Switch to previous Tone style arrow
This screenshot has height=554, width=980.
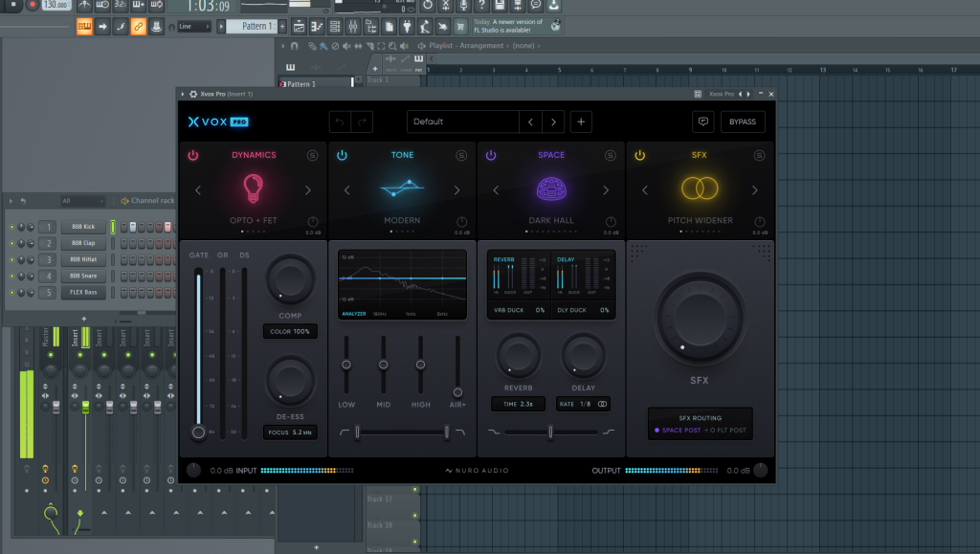[346, 189]
